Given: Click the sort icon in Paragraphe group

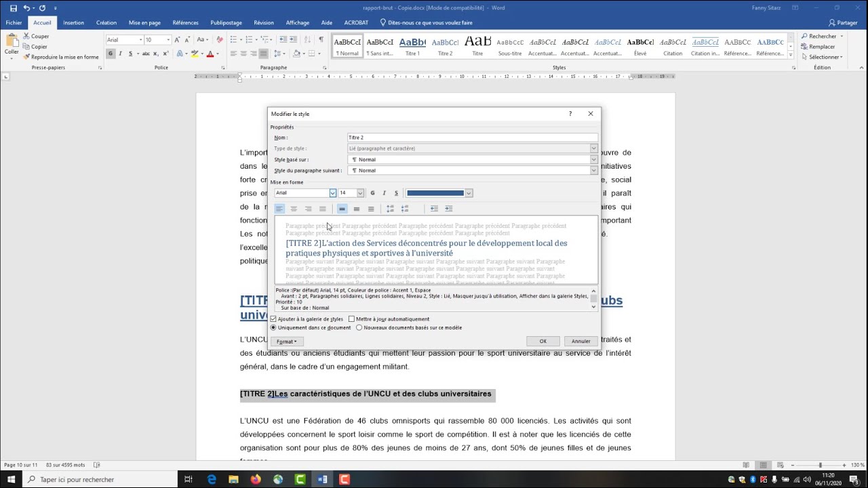Looking at the screenshot, I should click(x=309, y=40).
